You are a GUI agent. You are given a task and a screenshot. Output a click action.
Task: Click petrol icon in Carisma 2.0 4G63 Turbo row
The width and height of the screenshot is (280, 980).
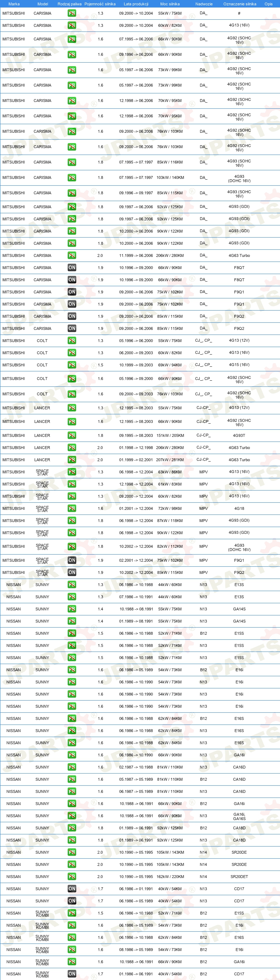point(72,255)
